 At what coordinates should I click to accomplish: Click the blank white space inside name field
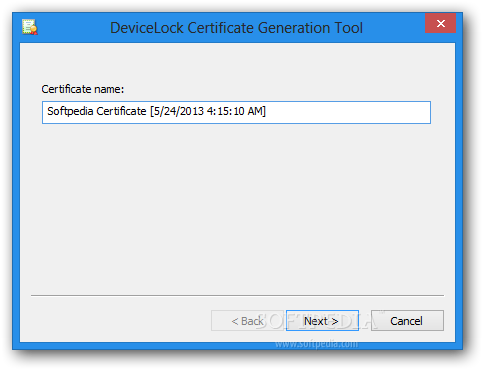[347, 112]
